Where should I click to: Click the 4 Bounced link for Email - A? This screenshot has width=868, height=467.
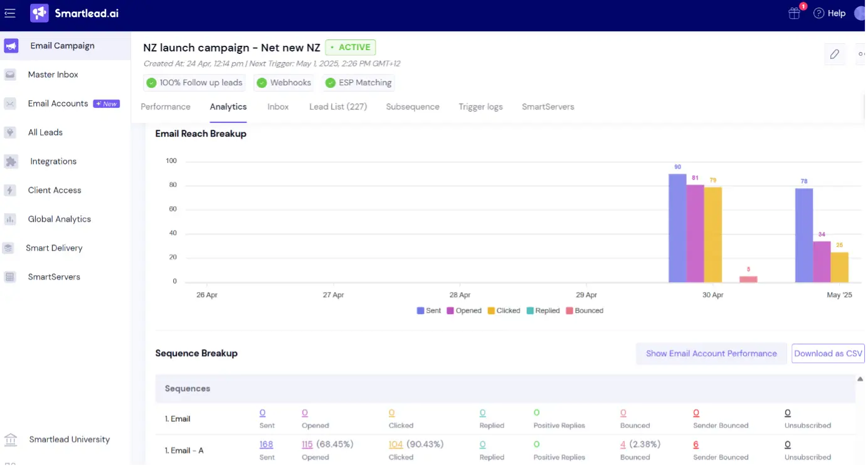[x=623, y=444]
